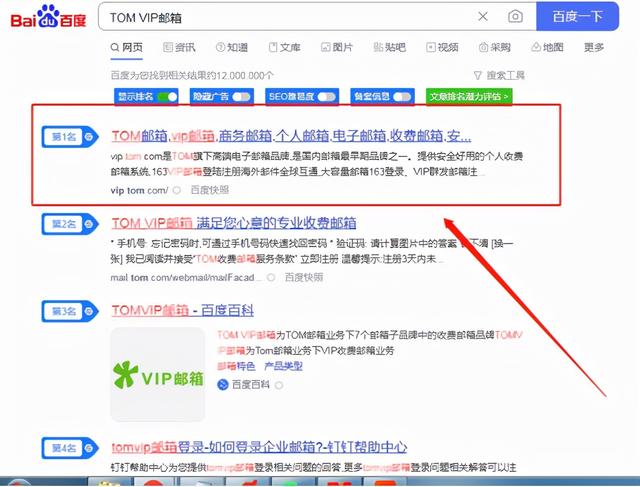Click the Baidu logo
The height and width of the screenshot is (487, 640).
coord(47,18)
